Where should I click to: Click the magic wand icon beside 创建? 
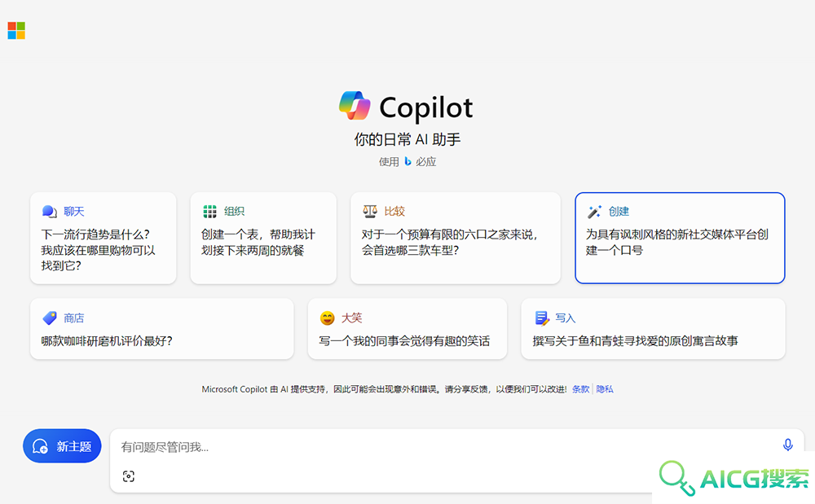pos(594,211)
